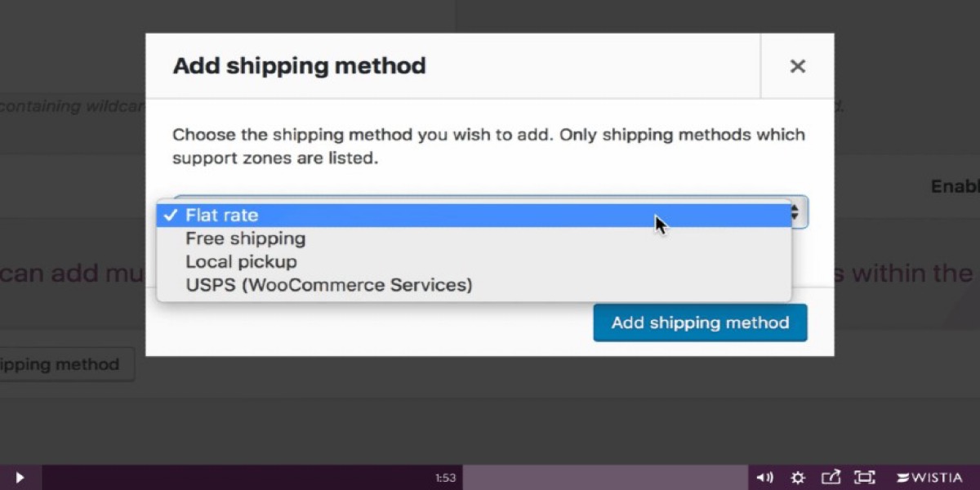980x490 pixels.
Task: Choose Free shipping from the list
Action: click(245, 238)
